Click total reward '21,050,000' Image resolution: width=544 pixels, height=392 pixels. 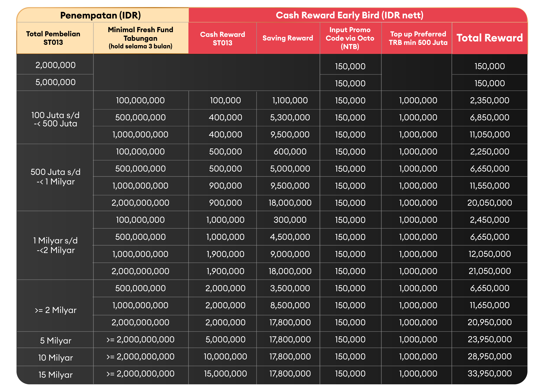(x=490, y=271)
